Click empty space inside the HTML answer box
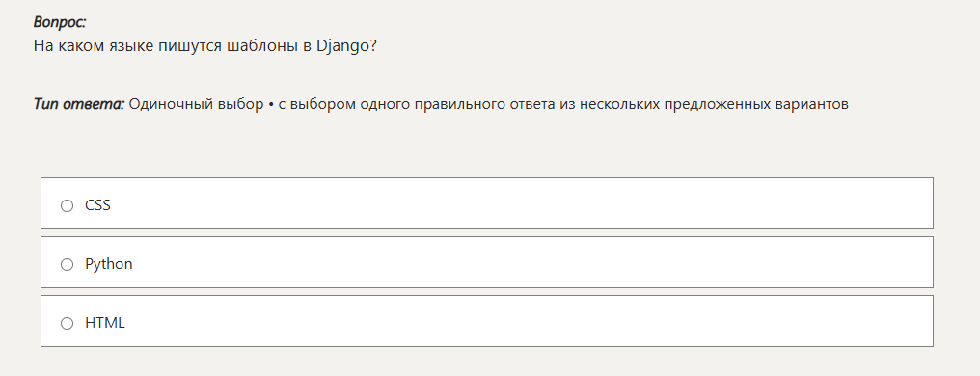 point(500,321)
